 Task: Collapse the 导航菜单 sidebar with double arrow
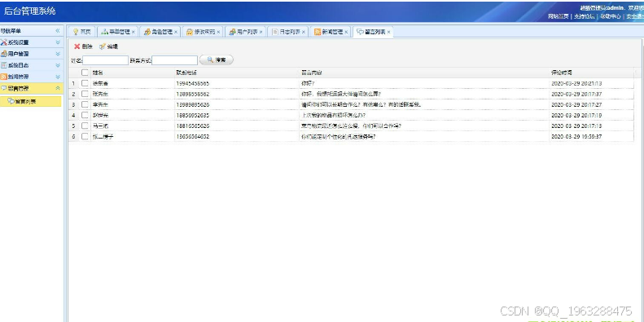pyautogui.click(x=58, y=31)
